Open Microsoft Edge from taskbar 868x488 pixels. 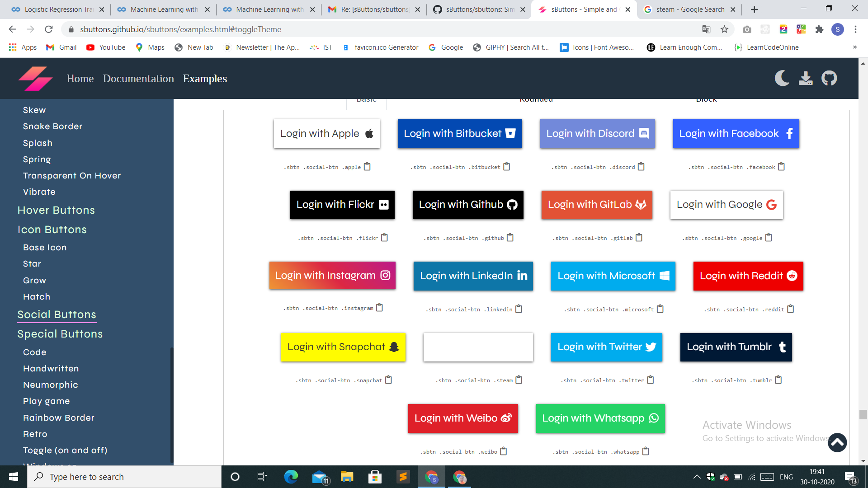point(291,477)
